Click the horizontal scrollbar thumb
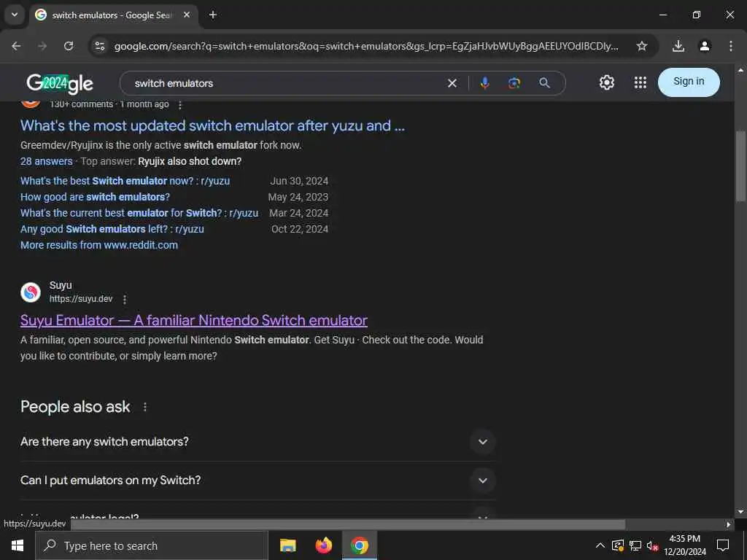Screen dimensions: 747x560 [348, 524]
